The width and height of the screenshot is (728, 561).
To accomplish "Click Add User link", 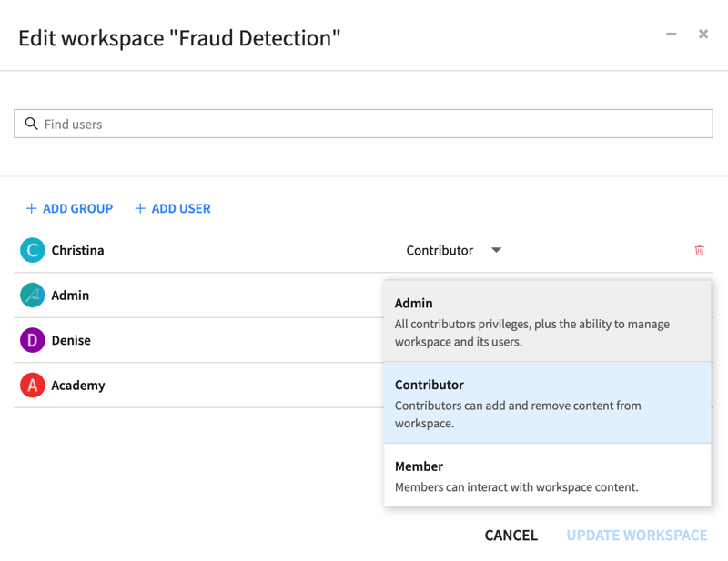I will (173, 208).
